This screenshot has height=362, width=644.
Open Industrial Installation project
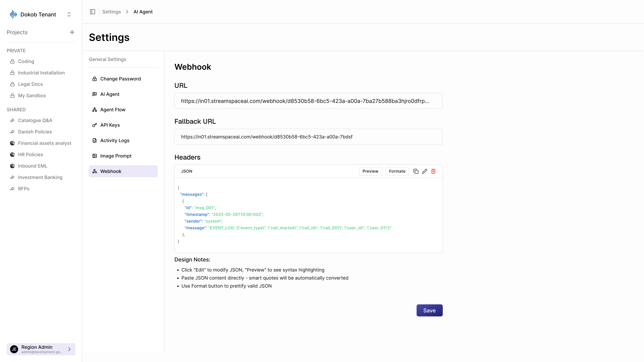point(41,73)
